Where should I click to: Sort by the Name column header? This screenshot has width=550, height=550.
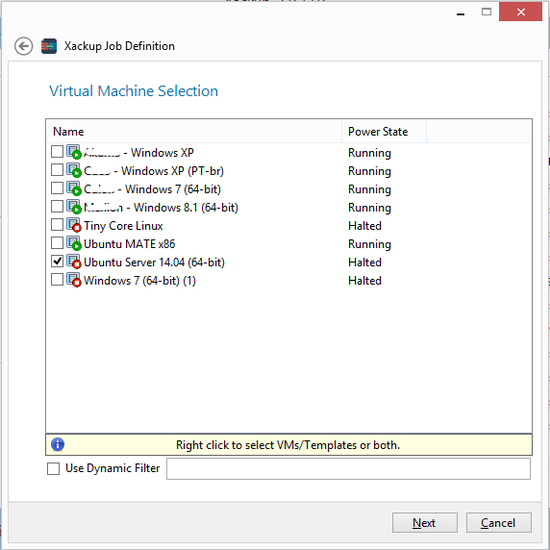(194, 132)
